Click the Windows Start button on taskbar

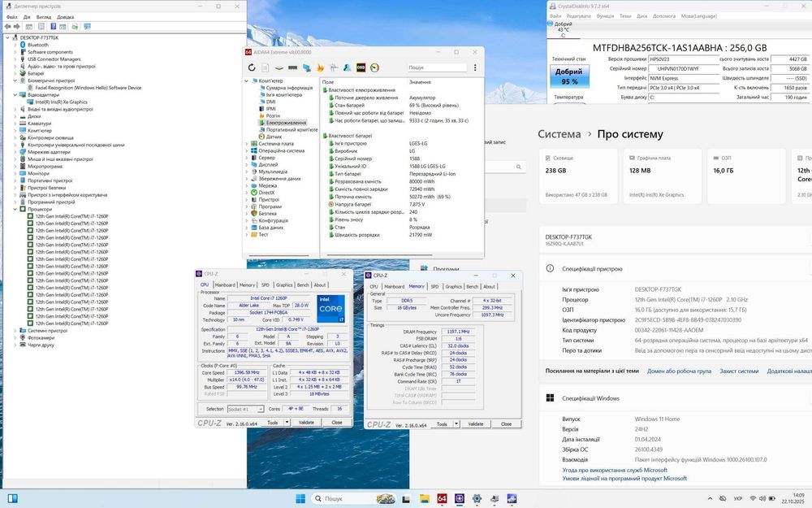[x=300, y=498]
